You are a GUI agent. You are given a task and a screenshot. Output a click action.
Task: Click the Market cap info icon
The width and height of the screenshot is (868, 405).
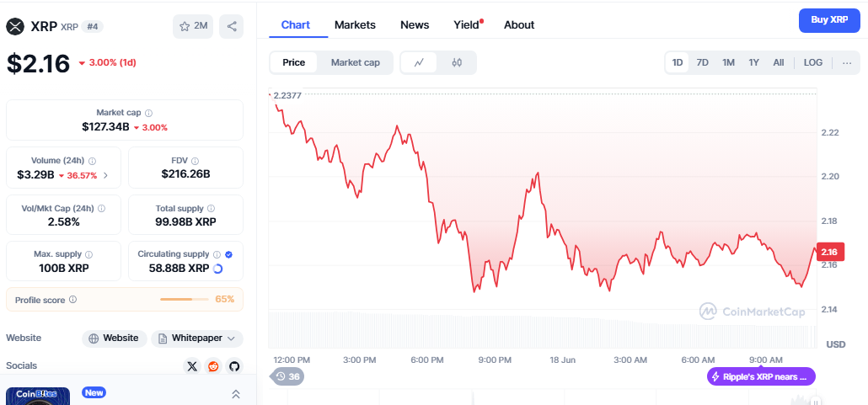tap(148, 113)
